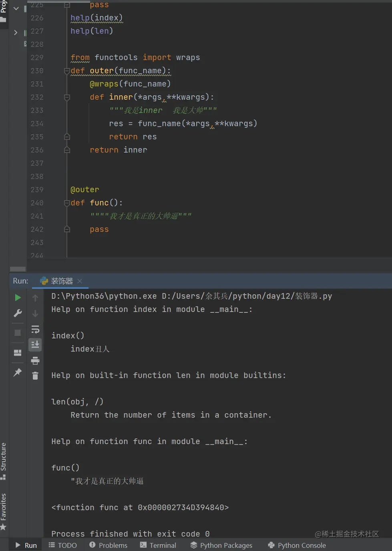The image size is (392, 551).
Task: Open the Python Console tool window
Action: pos(297,545)
